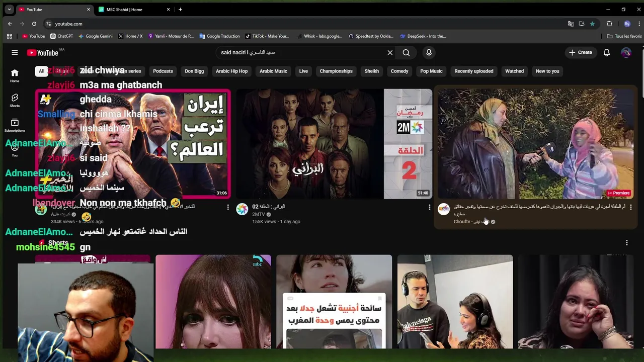644x362 pixels.
Task: Open the YouTube bookmark
Action: click(x=34, y=36)
